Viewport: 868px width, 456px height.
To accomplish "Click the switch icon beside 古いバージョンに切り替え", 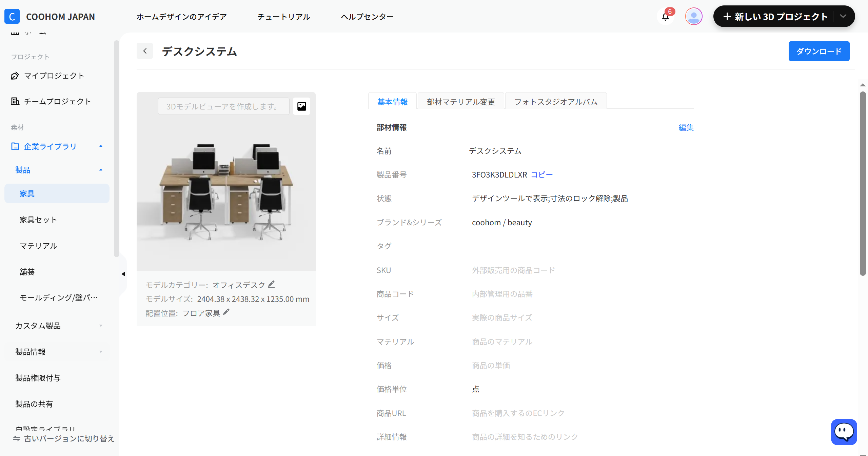I will click(17, 438).
